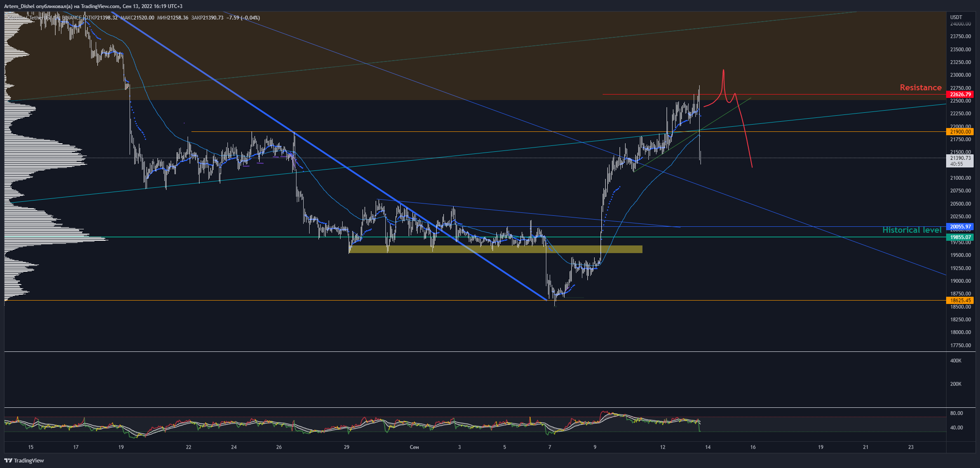Image resolution: width=980 pixels, height=468 pixels.
Task: Click the 18000.00 price axis tick
Action: [961, 332]
